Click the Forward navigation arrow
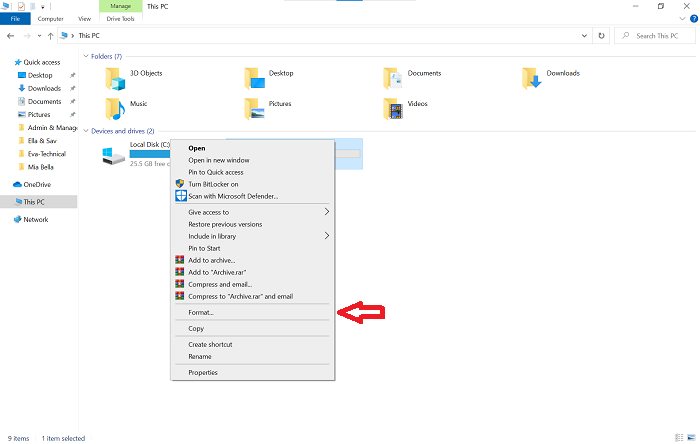This screenshot has height=444, width=700. 27,36
